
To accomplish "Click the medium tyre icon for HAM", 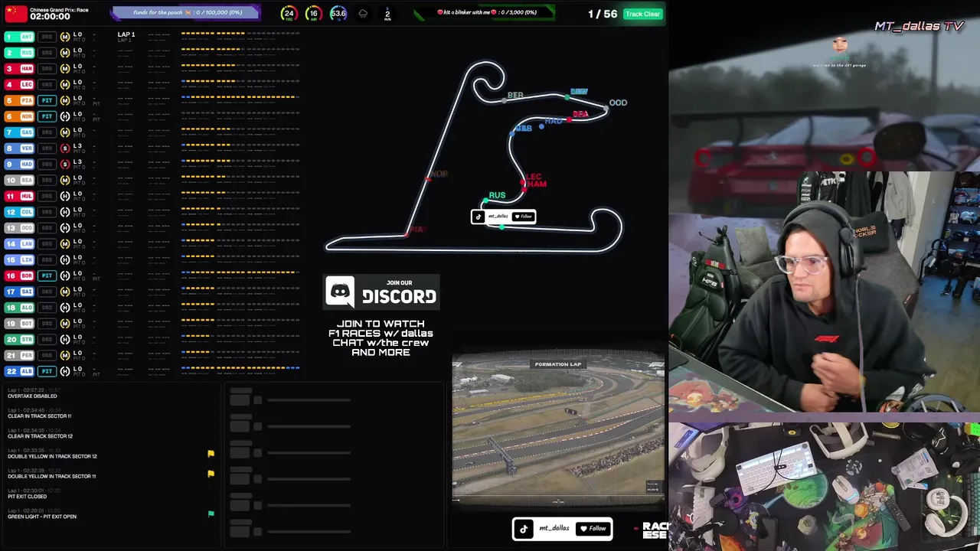I will [x=65, y=69].
